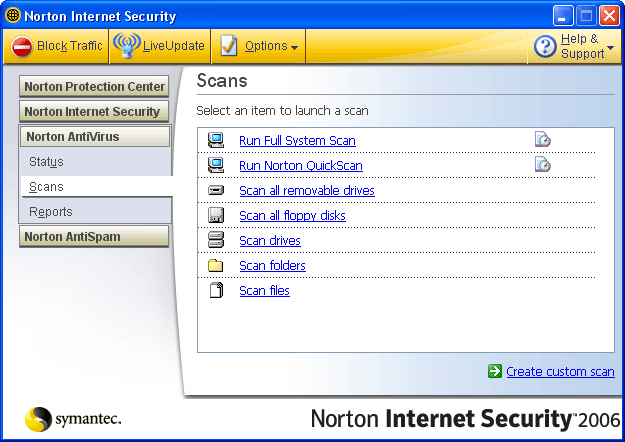Click the green arrow icon by Create custom scan
The width and height of the screenshot is (625, 442).
point(495,371)
